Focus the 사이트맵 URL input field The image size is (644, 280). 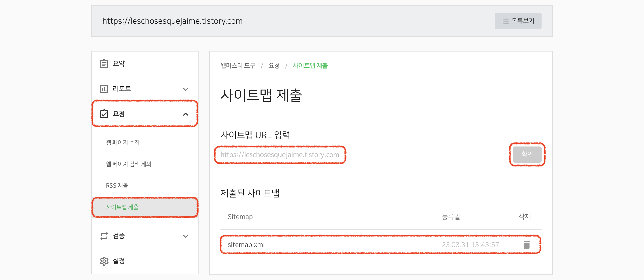click(361, 155)
